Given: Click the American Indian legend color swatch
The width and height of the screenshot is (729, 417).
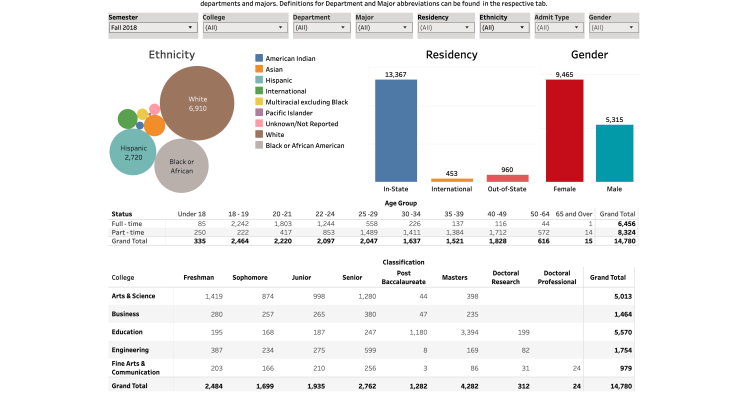Looking at the screenshot, I should (260, 59).
